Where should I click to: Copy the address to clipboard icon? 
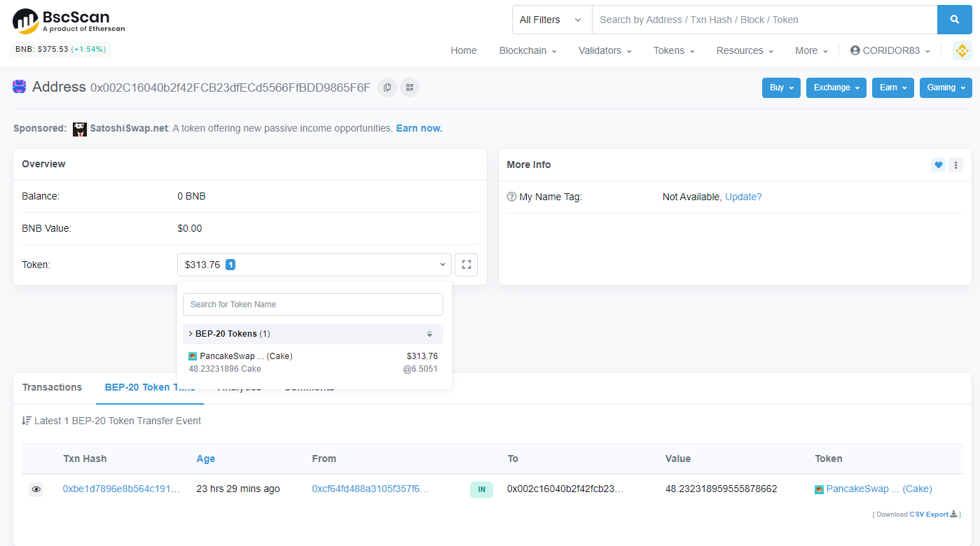pos(387,87)
